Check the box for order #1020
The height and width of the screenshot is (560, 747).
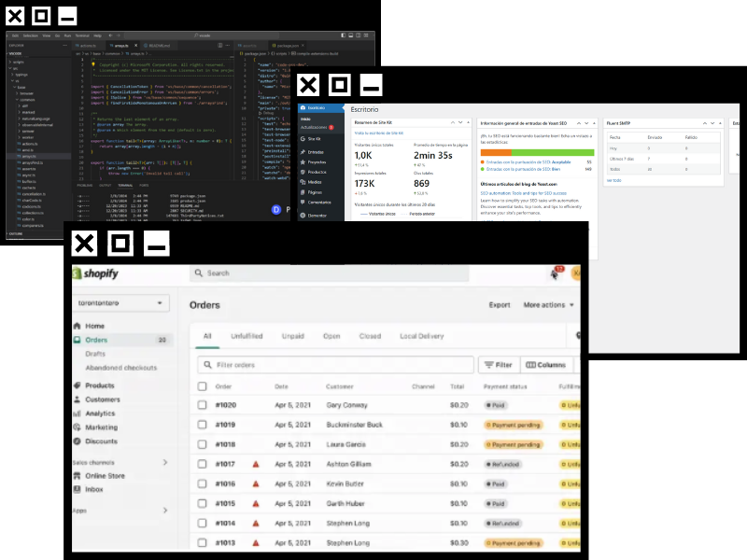tap(202, 405)
